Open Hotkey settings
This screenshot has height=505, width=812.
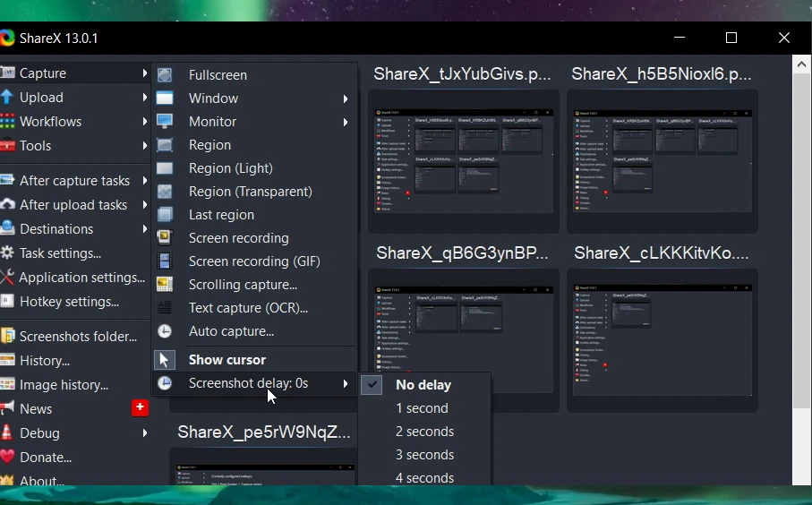coord(69,302)
